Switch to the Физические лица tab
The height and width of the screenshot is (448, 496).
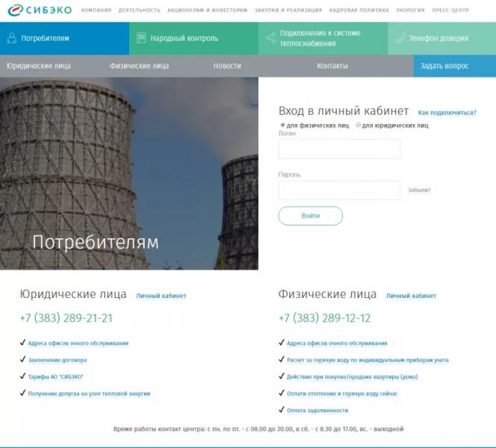pos(139,66)
